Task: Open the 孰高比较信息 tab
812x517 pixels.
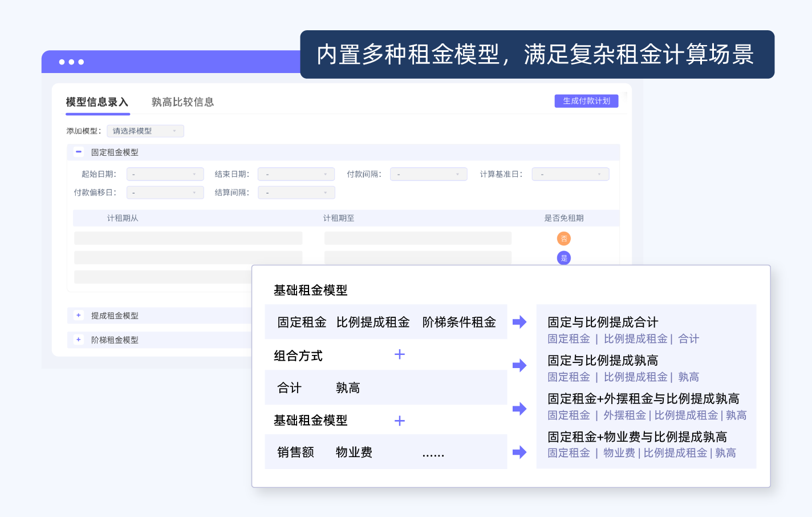Action: tap(182, 102)
